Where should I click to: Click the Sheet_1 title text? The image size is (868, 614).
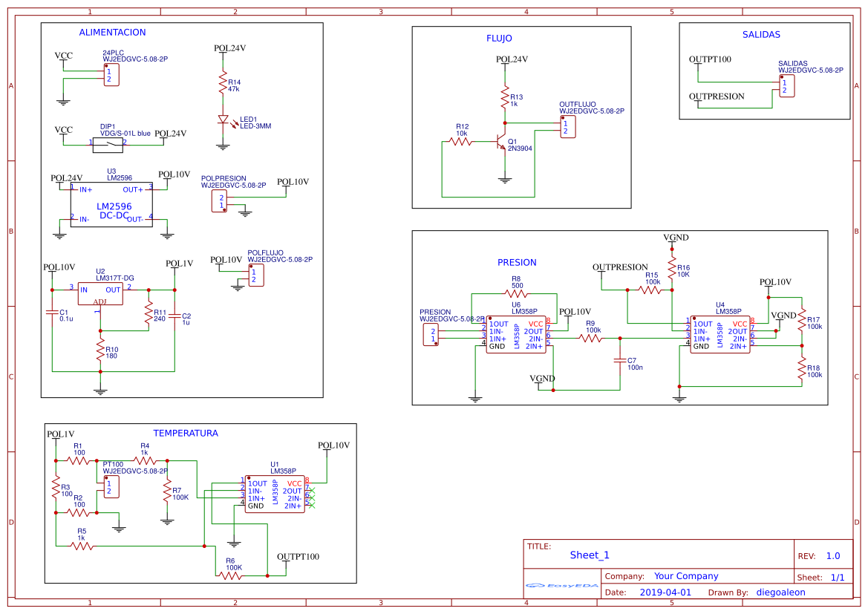click(590, 555)
